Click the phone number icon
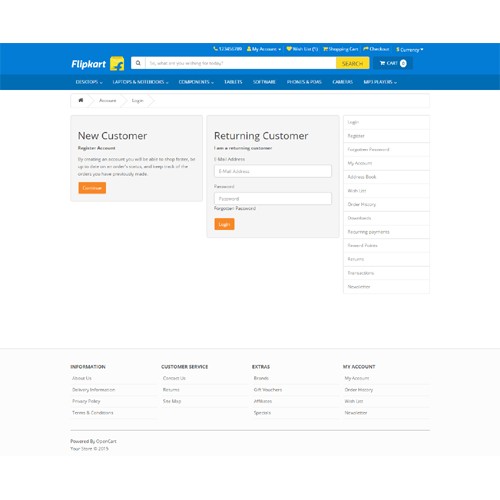The image size is (500, 500). tap(215, 49)
